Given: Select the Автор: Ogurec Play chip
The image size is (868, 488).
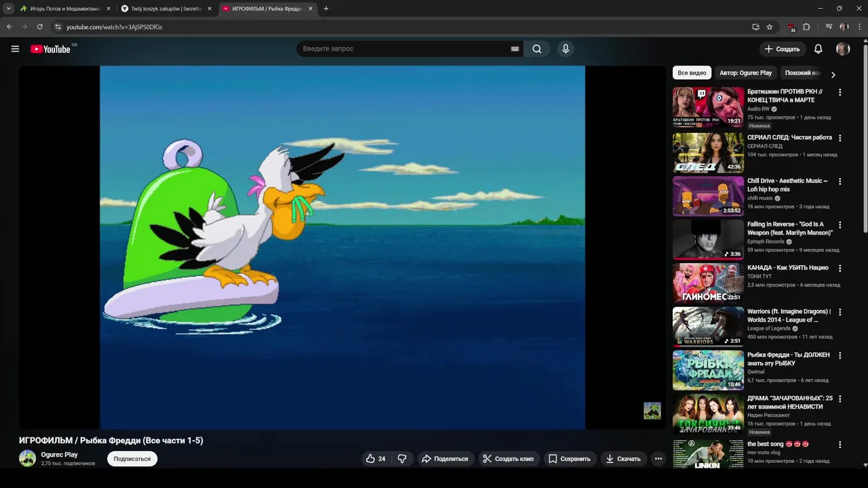Looking at the screenshot, I should [x=745, y=73].
